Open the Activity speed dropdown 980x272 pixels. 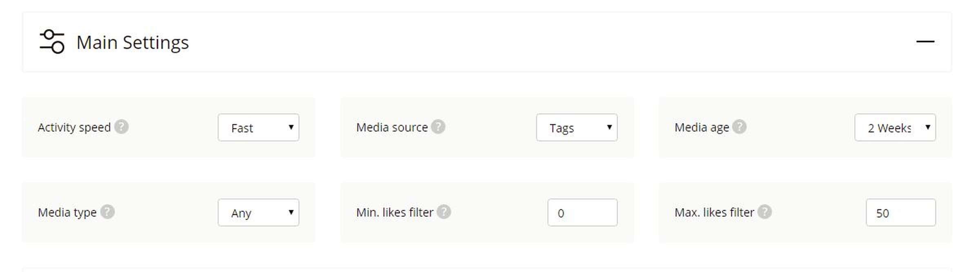click(x=258, y=127)
